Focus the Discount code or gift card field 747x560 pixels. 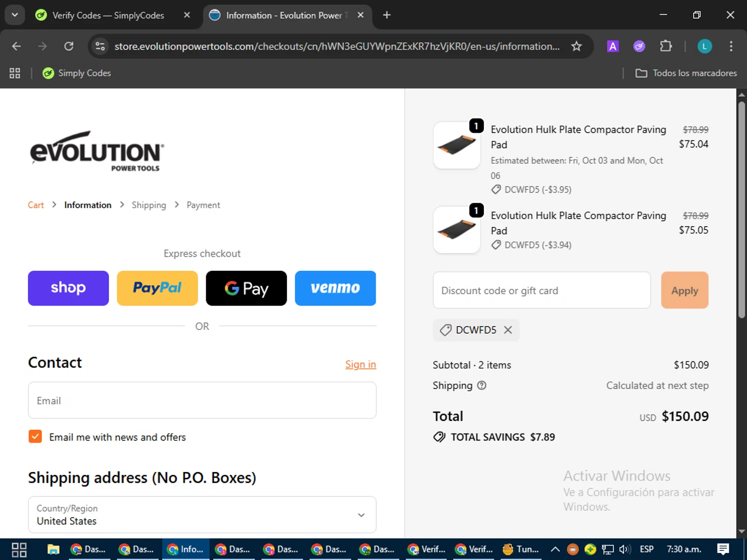[542, 290]
